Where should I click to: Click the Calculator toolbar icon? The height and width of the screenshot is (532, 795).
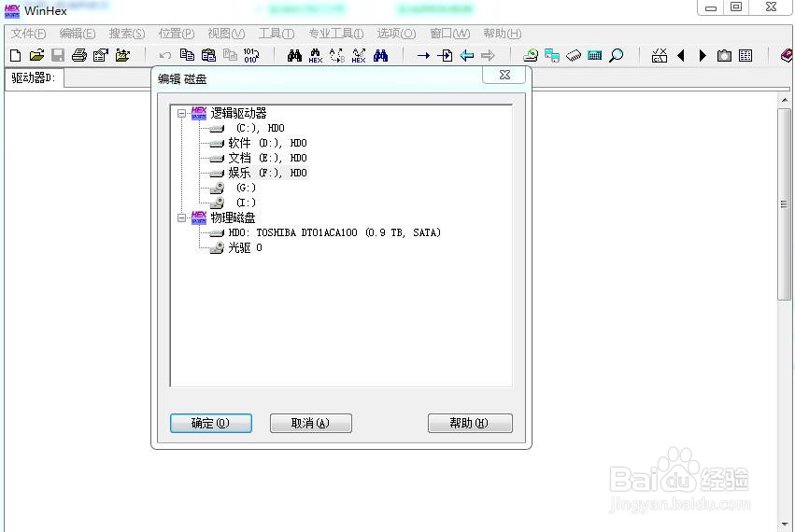click(x=595, y=55)
